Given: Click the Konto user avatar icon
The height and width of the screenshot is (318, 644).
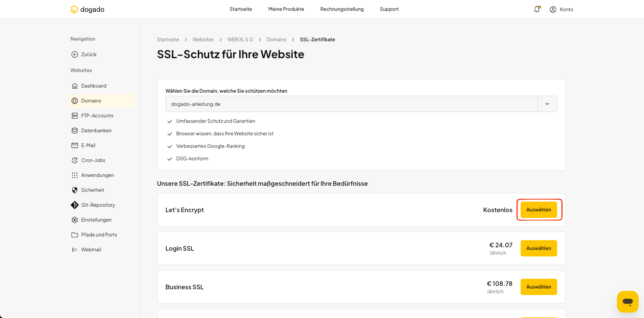Looking at the screenshot, I should [553, 9].
